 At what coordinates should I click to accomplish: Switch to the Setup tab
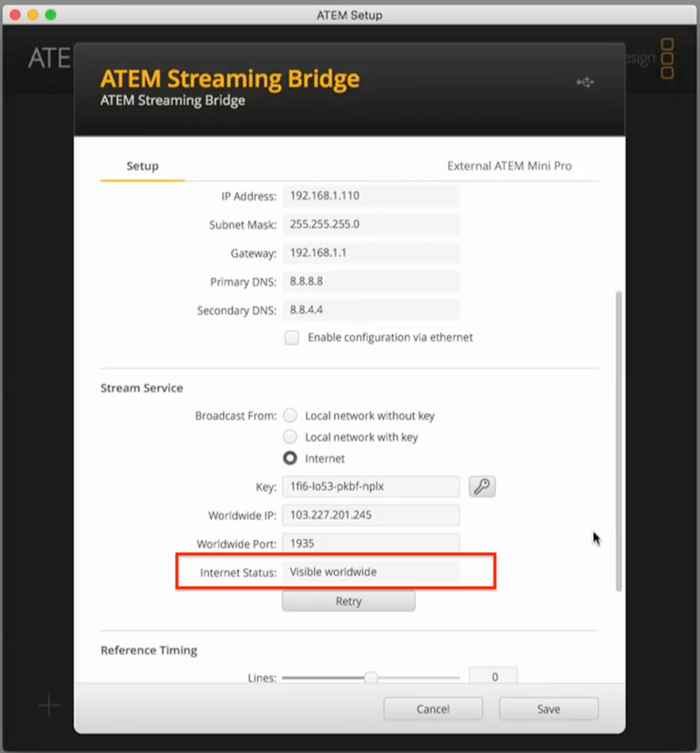(143, 165)
